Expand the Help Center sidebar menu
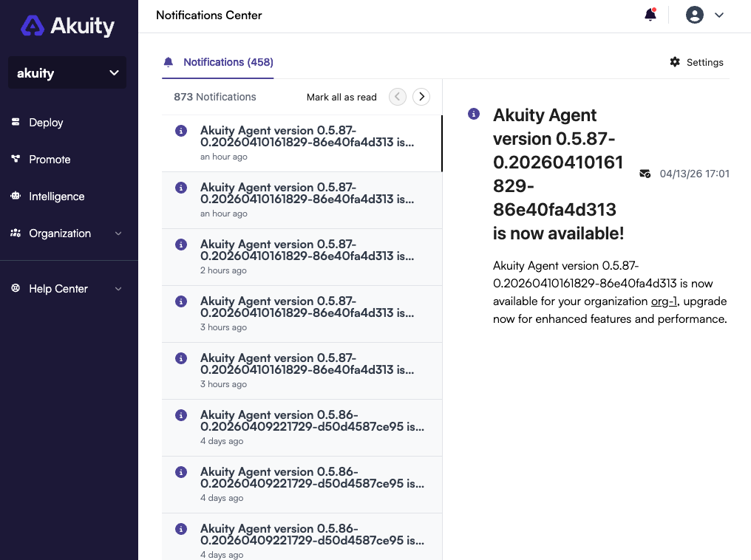 [x=118, y=289]
